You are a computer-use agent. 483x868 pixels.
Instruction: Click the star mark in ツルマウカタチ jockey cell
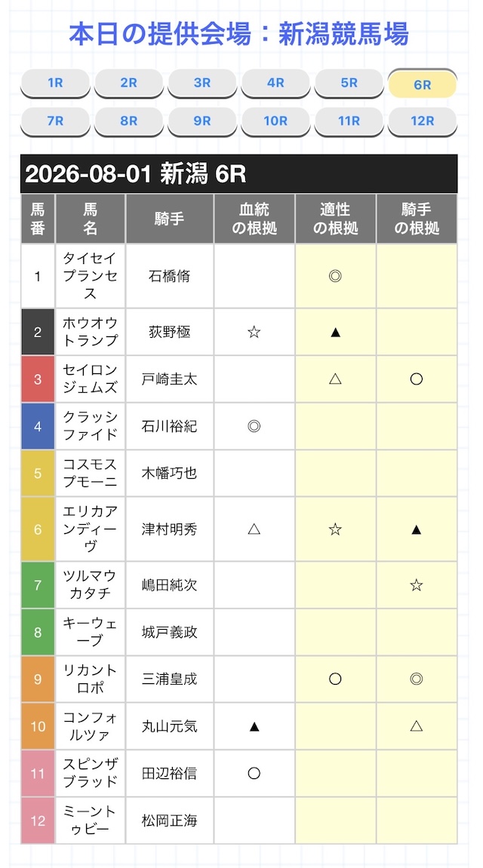pyautogui.click(x=417, y=585)
